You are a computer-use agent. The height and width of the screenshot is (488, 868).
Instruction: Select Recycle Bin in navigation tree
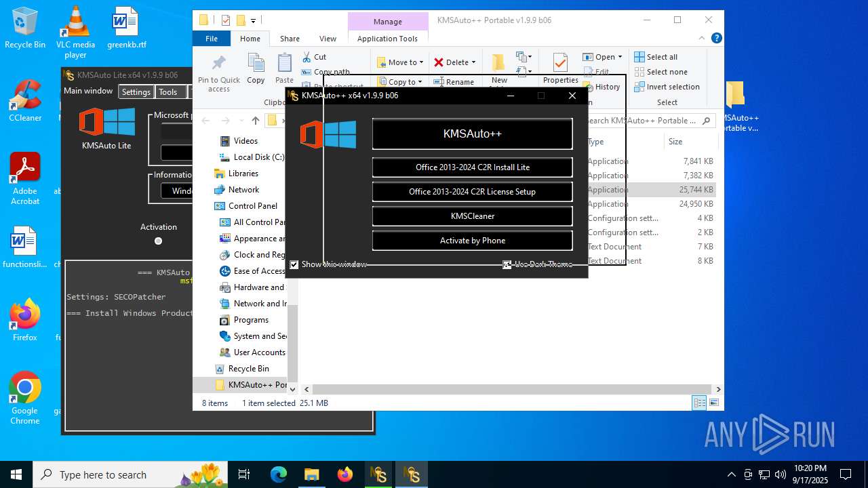pos(241,369)
